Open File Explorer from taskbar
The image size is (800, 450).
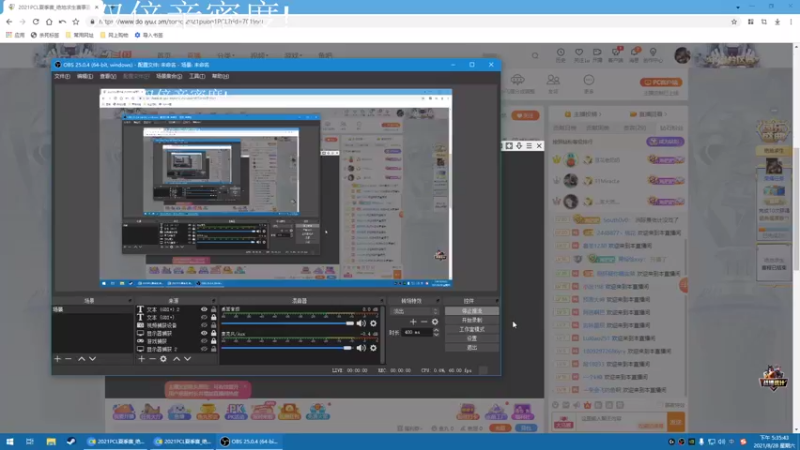click(x=51, y=441)
